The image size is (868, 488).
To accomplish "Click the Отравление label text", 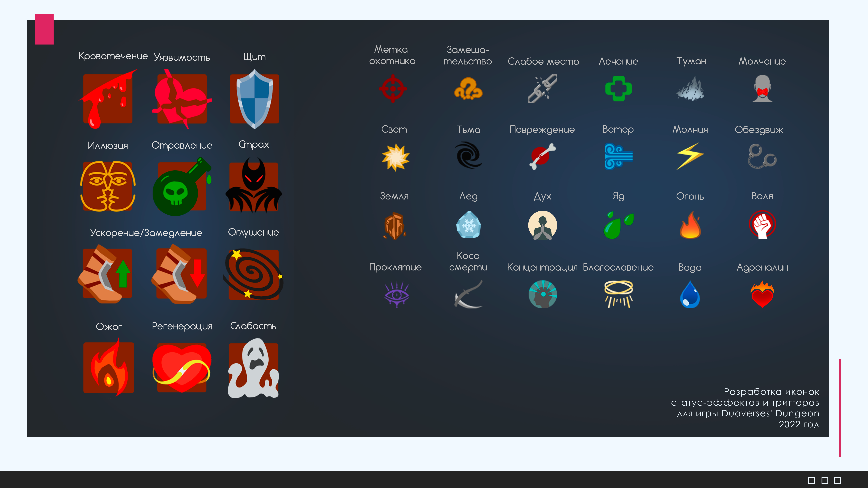I will 182,146.
